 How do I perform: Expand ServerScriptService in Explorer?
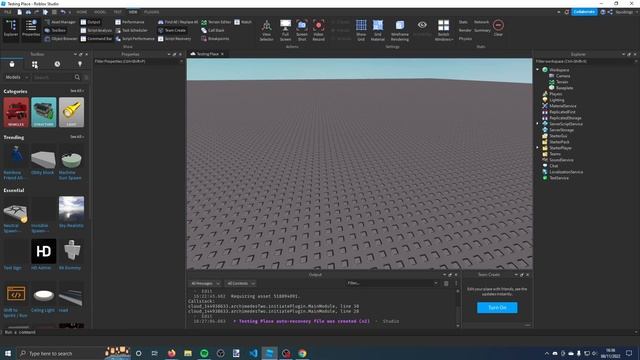pos(538,124)
